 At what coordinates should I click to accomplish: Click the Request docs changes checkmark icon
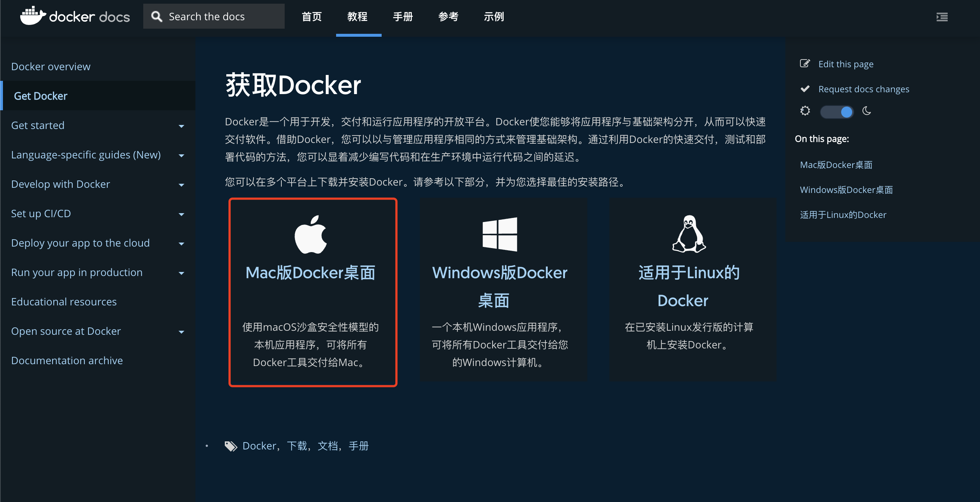(805, 89)
